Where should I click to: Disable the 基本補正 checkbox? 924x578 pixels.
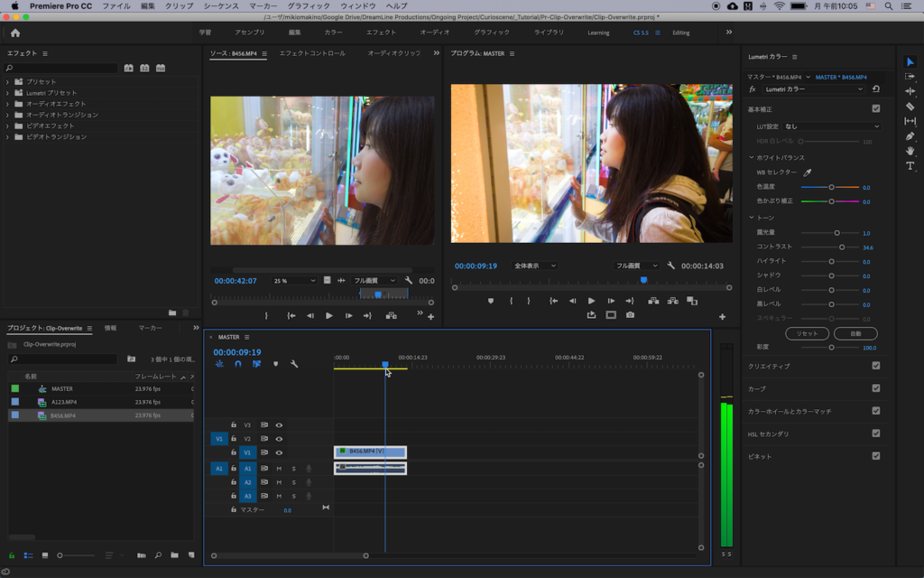tap(875, 109)
